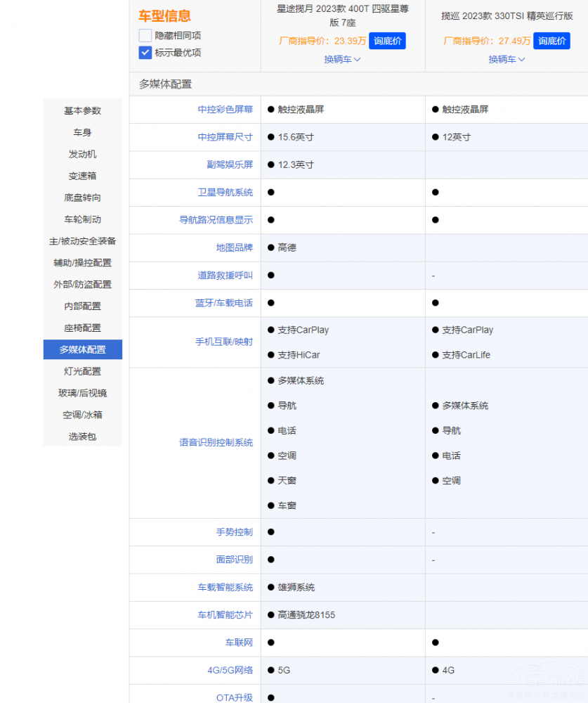Open 语音识别控制系统 parameter link
This screenshot has height=703, width=588.
coord(216,443)
